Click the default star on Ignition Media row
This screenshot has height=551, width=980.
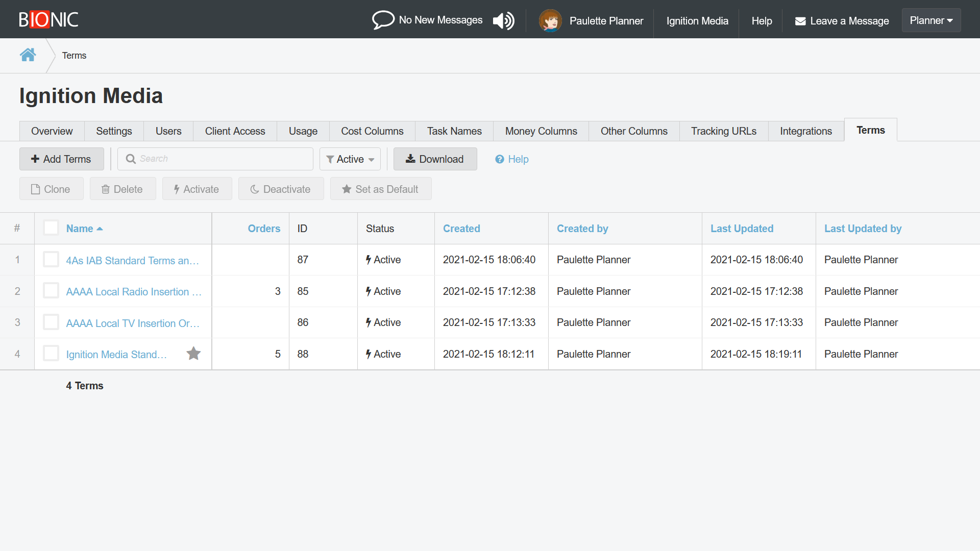pyautogui.click(x=193, y=354)
